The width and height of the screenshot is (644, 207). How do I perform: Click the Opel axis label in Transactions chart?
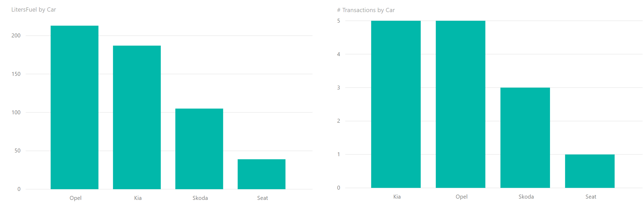(x=461, y=197)
